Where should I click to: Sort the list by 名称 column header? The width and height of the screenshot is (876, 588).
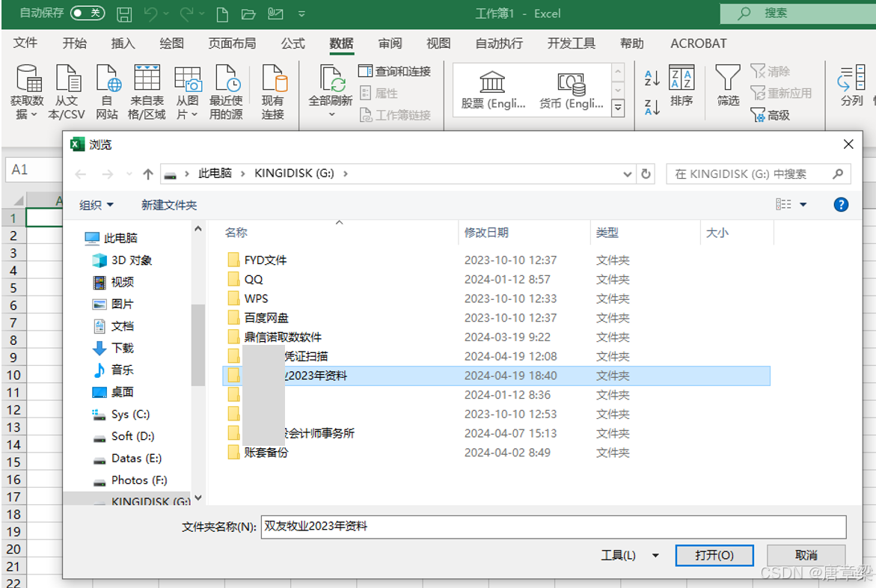click(340, 233)
